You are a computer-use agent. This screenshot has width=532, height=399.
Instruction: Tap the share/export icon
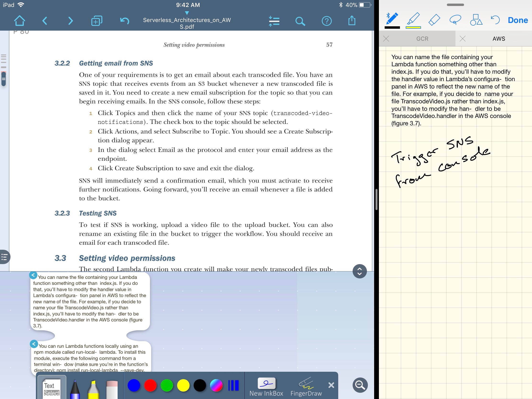coord(352,21)
